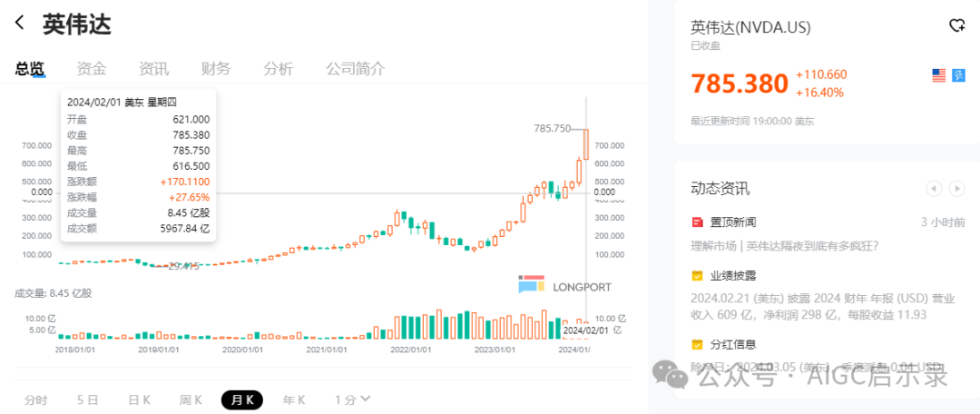
Task: Select the 分时 chart period
Action: (x=36, y=400)
